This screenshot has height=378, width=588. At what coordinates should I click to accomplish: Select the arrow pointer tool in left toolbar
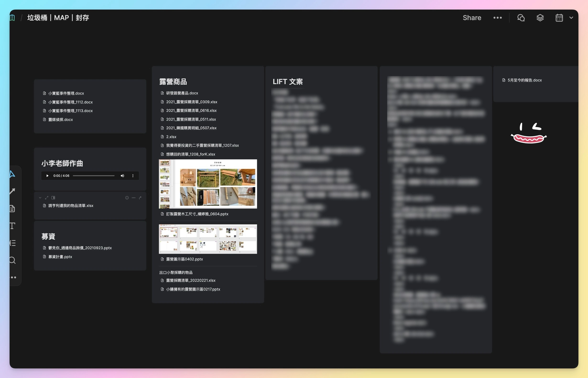(x=12, y=174)
